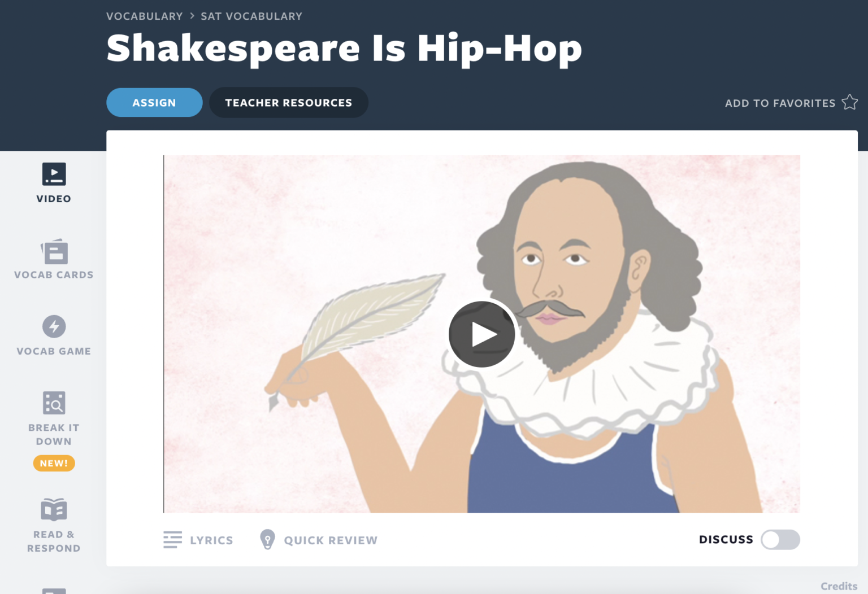This screenshot has height=594, width=868.
Task: Go to SAT VOCABULARY breadcrumb
Action: (251, 16)
